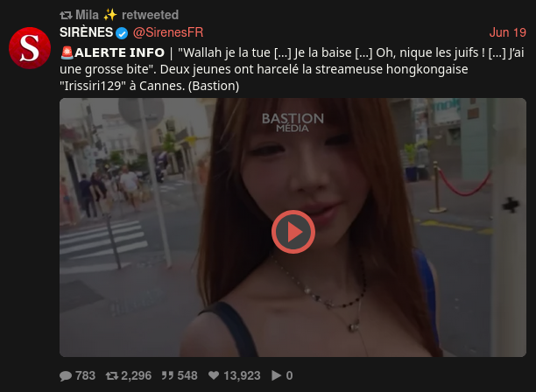The height and width of the screenshot is (392, 536).
Task: Click the Bastion Média watermark on the video
Action: click(x=293, y=122)
